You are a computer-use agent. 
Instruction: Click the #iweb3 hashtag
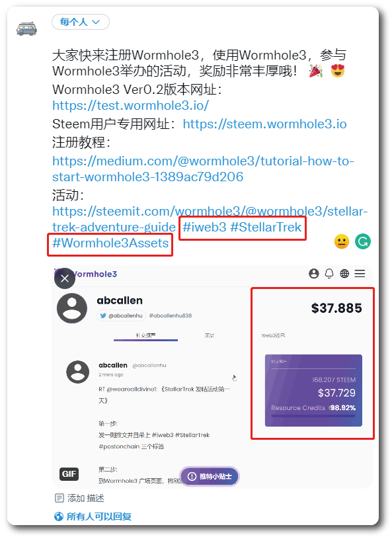[x=204, y=227]
